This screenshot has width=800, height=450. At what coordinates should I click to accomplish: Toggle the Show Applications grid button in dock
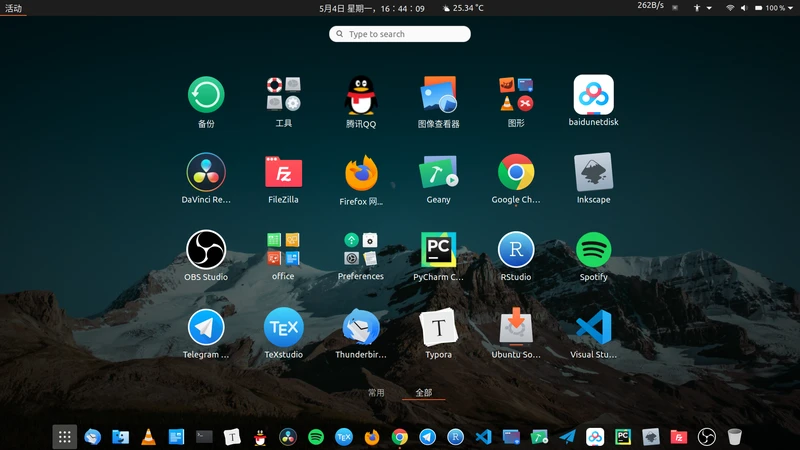[x=64, y=437]
